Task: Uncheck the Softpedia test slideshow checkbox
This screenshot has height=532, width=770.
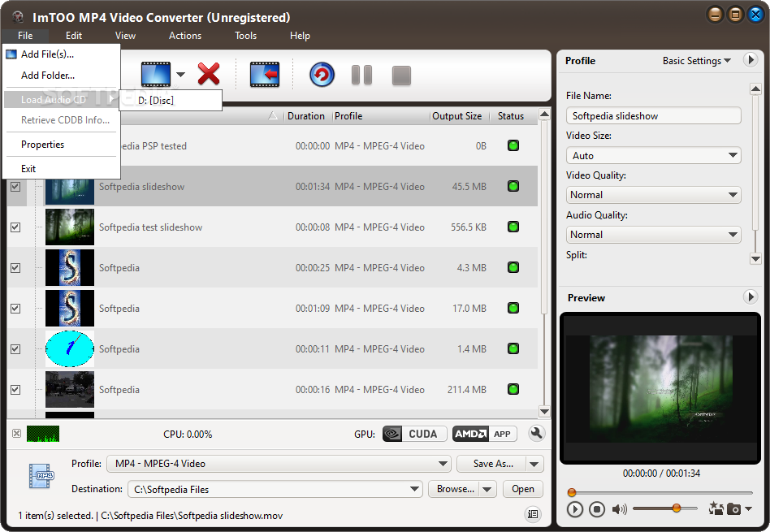Action: tap(15, 227)
